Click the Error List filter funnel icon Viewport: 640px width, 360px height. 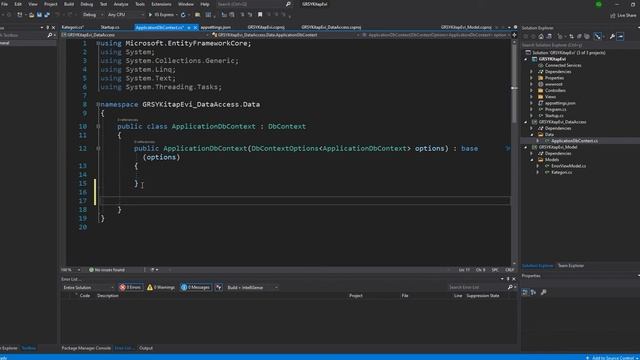219,287
